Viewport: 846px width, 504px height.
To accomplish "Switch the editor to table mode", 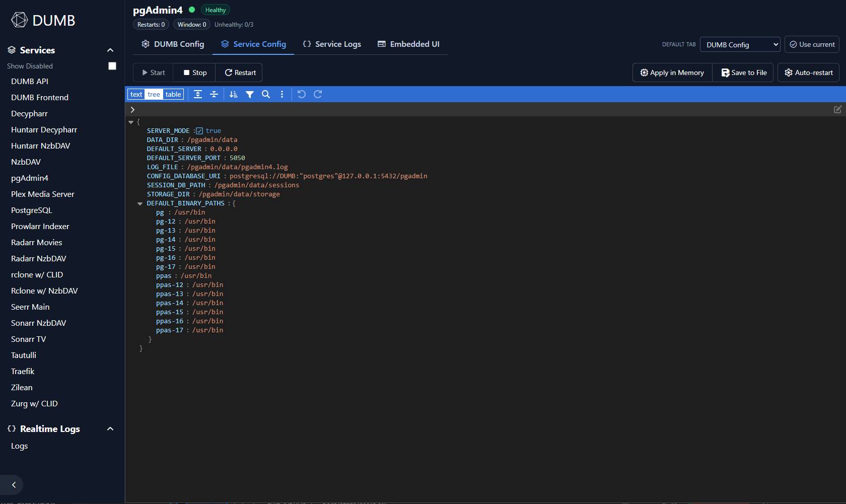I will tap(173, 94).
